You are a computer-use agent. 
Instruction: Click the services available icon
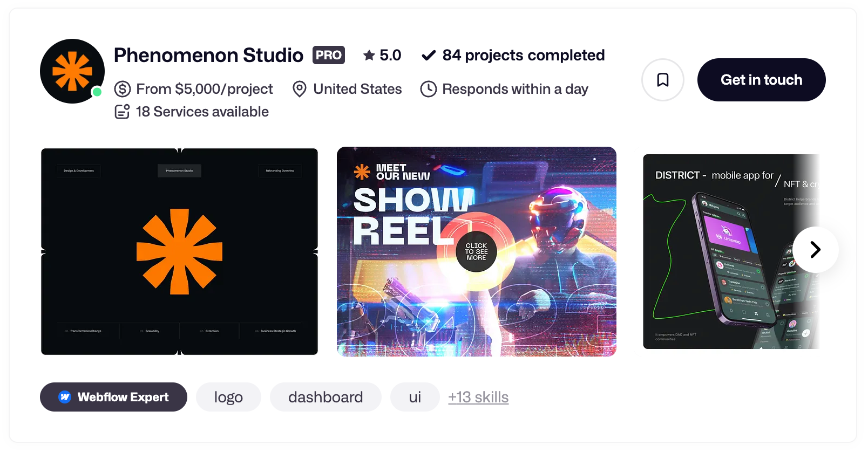(x=123, y=112)
